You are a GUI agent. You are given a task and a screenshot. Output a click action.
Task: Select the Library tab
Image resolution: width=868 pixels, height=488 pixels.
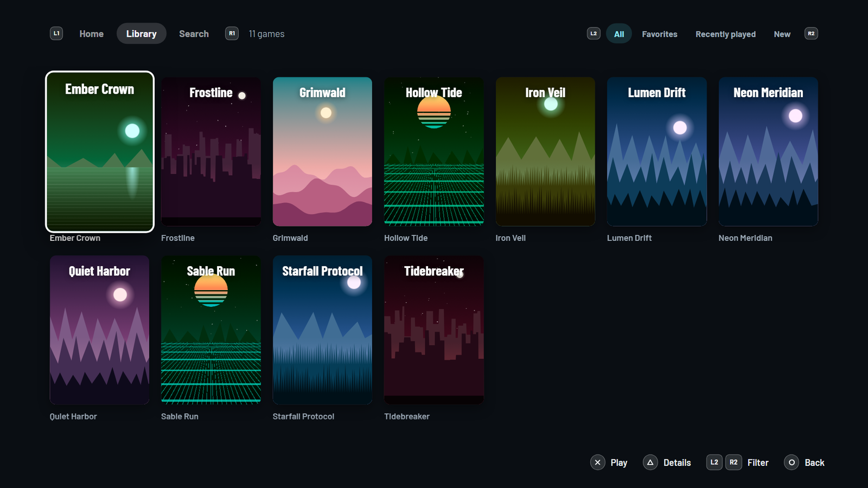[x=141, y=34]
